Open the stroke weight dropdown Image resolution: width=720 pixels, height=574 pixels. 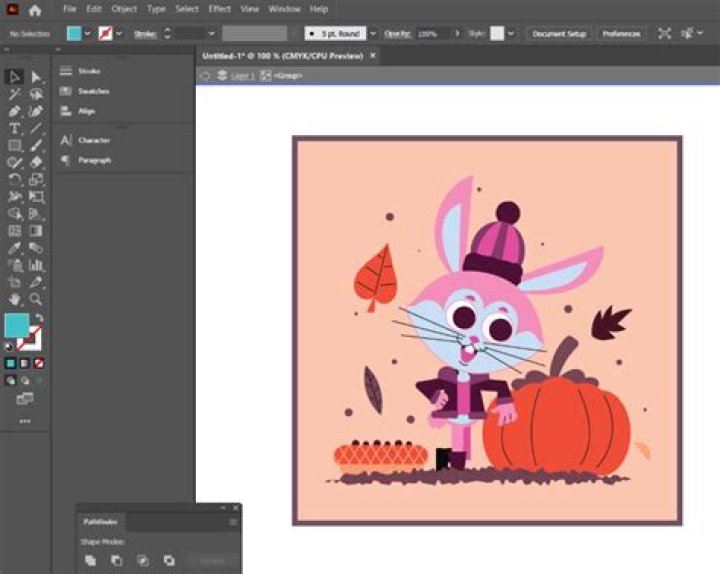coord(212,34)
